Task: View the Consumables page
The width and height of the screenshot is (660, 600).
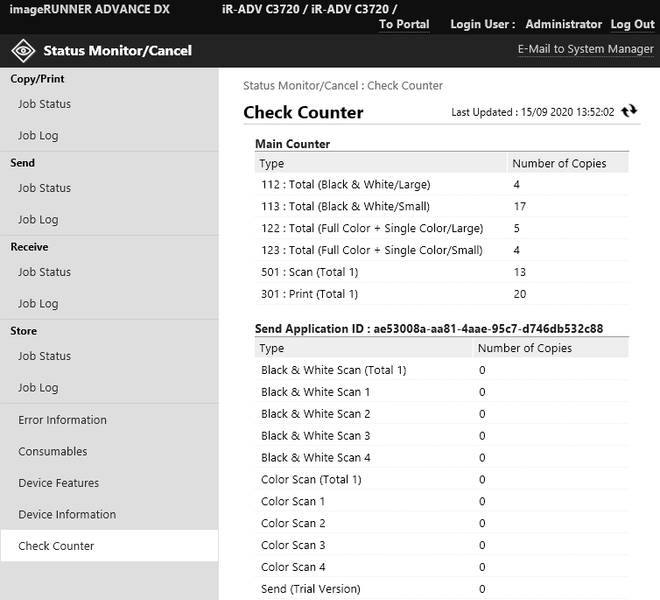Action: coord(52,451)
